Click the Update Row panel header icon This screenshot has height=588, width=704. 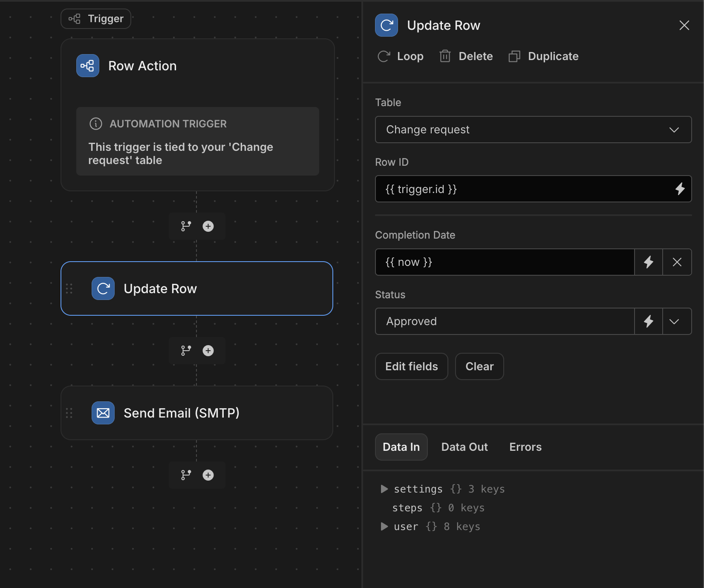[x=387, y=25]
